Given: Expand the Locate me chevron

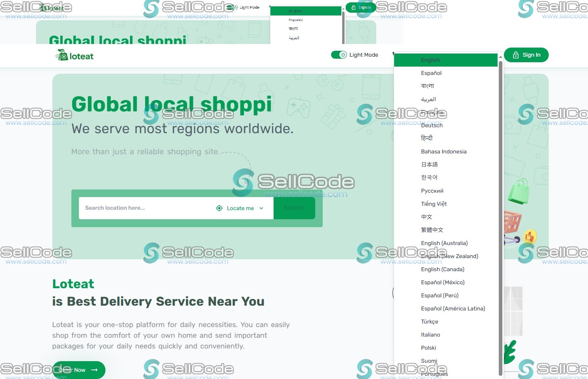Looking at the screenshot, I should pyautogui.click(x=261, y=208).
